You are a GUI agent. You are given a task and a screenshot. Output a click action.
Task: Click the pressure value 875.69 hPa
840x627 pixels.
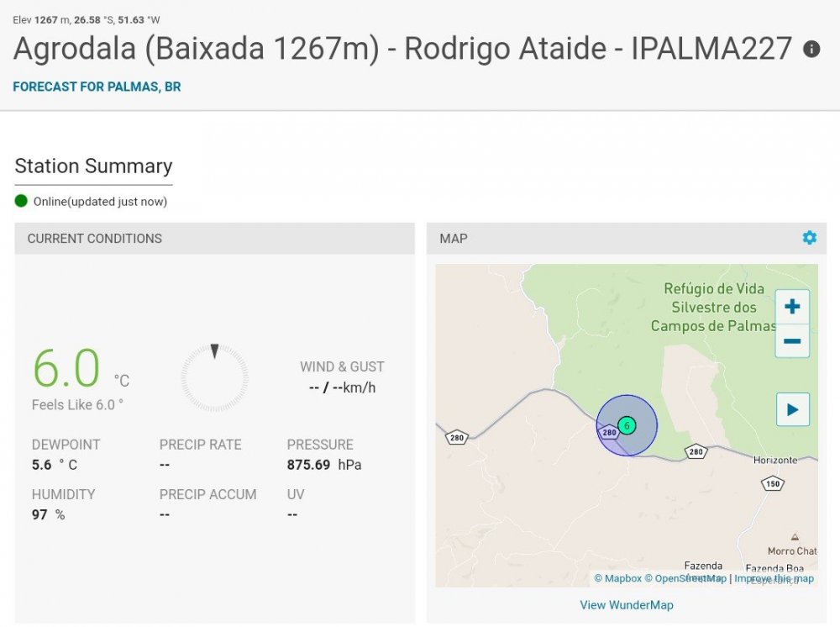(324, 465)
